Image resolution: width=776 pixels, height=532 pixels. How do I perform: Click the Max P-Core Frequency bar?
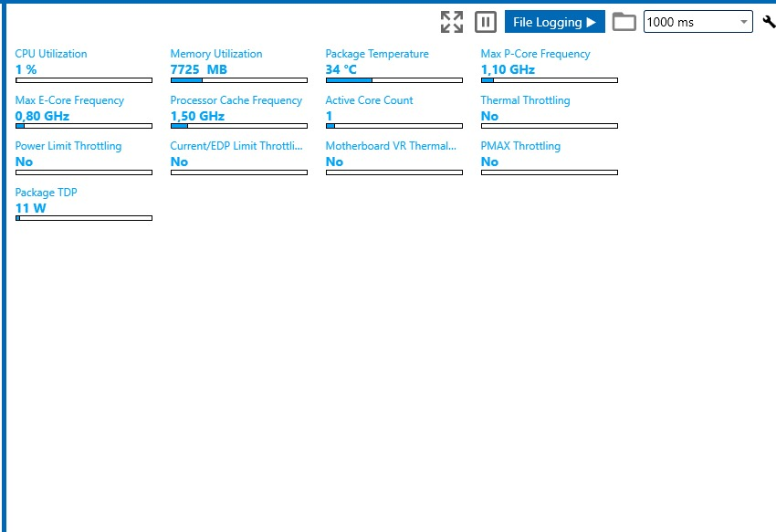(x=550, y=80)
